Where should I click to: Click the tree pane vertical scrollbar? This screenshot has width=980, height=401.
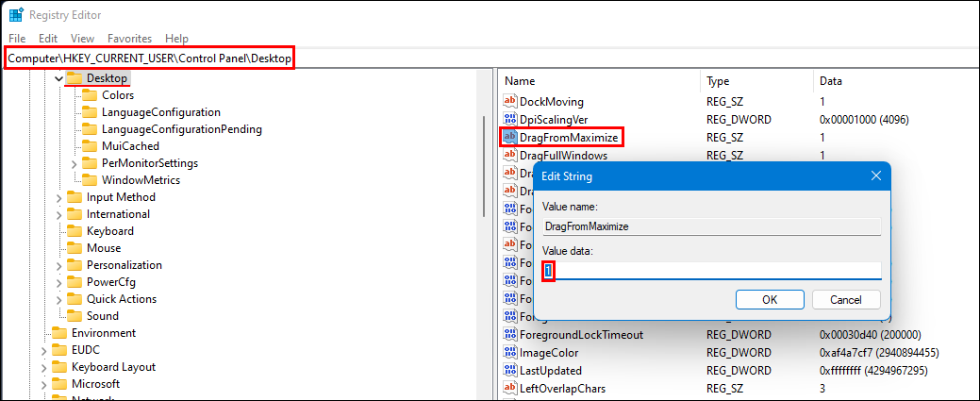tap(484, 166)
